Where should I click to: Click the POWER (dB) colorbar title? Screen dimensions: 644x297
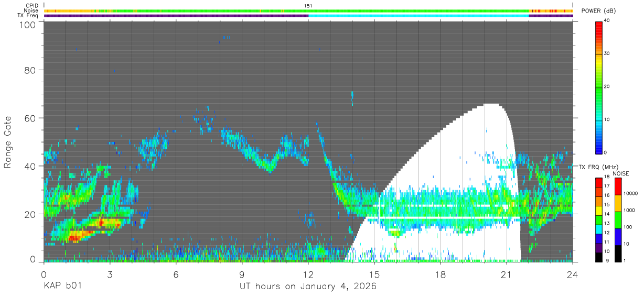point(599,11)
